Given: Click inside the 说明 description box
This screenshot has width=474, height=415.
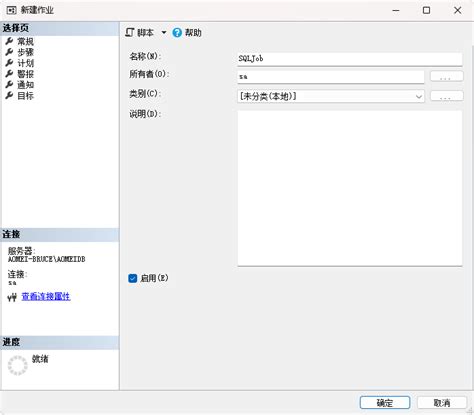Looking at the screenshot, I should point(350,188).
